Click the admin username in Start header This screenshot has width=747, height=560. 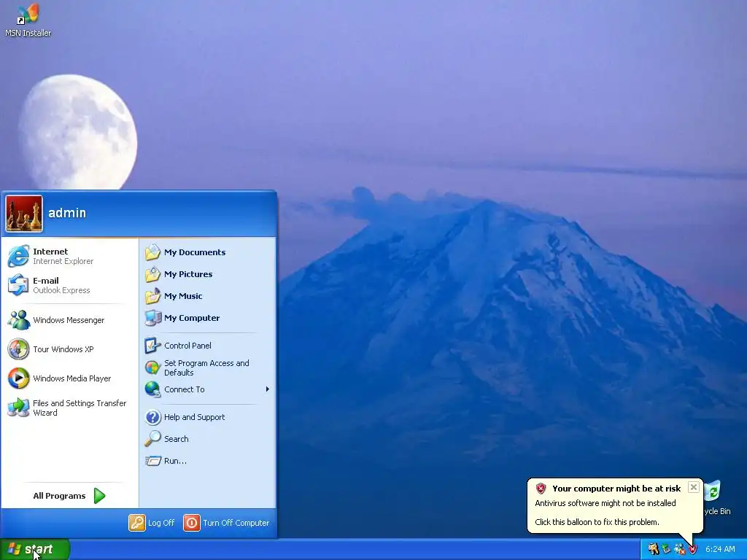tap(67, 213)
